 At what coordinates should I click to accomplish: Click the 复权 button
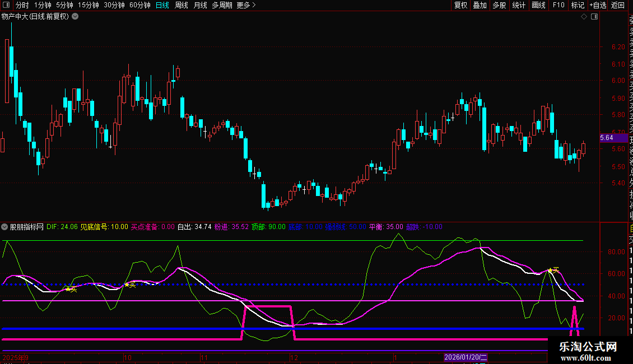click(x=460, y=5)
